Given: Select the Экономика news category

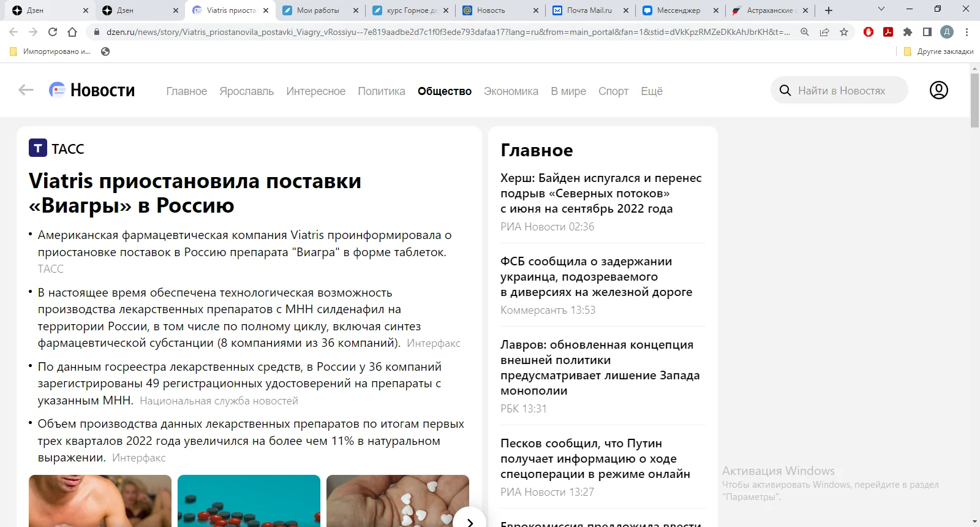Looking at the screenshot, I should tap(511, 91).
